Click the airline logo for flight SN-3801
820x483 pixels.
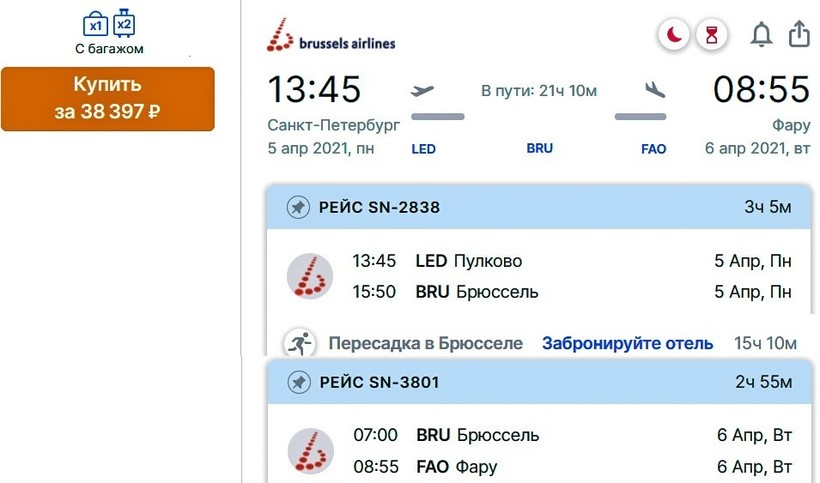(310, 451)
